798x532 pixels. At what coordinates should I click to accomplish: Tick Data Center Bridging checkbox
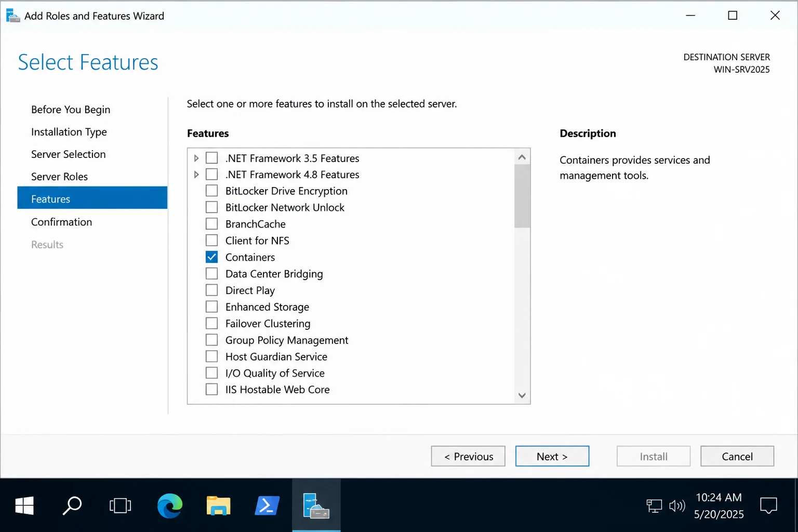[211, 274]
